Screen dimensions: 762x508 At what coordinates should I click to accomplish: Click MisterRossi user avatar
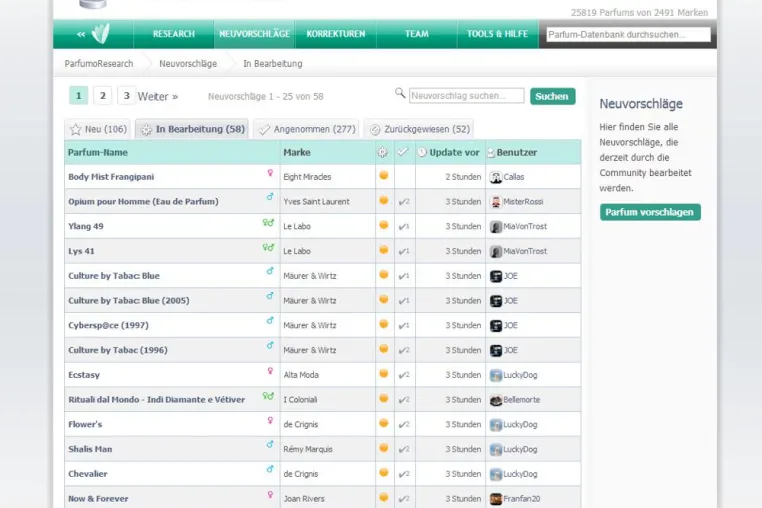(496, 202)
